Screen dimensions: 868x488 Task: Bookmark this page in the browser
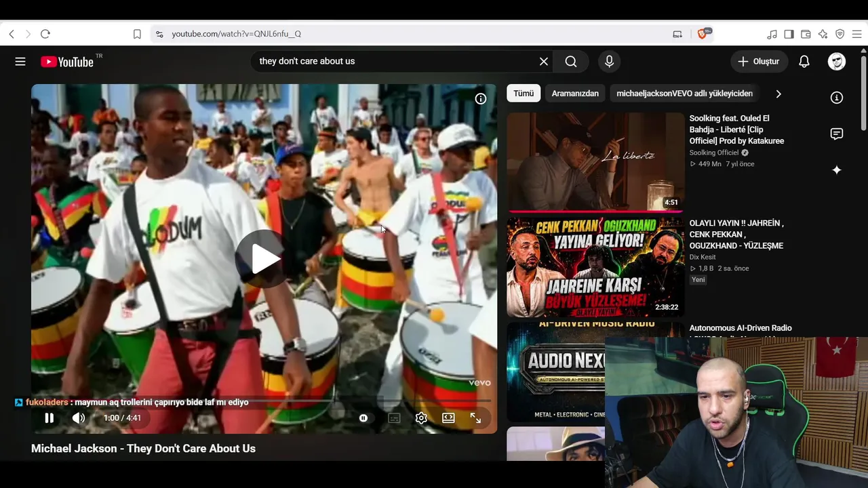[137, 34]
